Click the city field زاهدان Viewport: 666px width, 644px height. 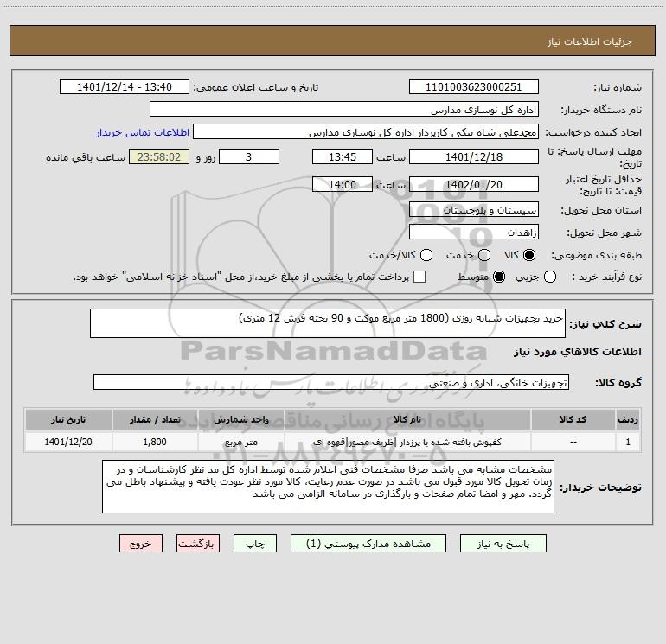(x=474, y=232)
